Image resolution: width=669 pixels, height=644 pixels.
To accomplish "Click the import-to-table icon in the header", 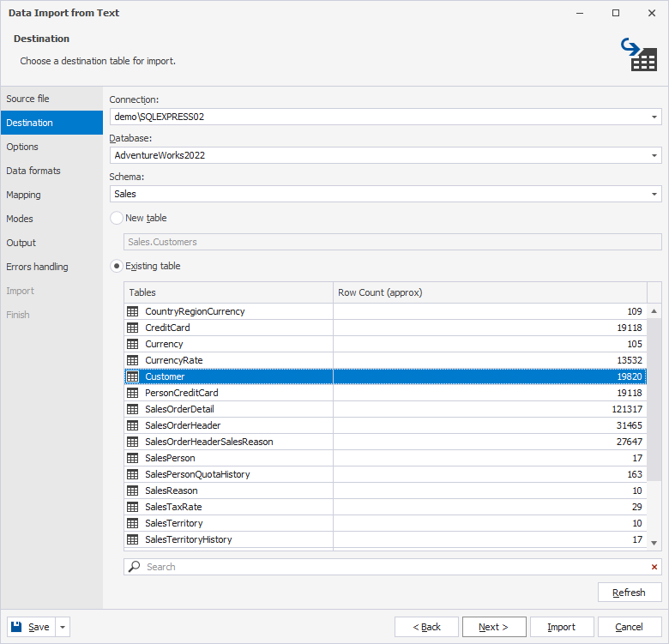I will pos(639,55).
